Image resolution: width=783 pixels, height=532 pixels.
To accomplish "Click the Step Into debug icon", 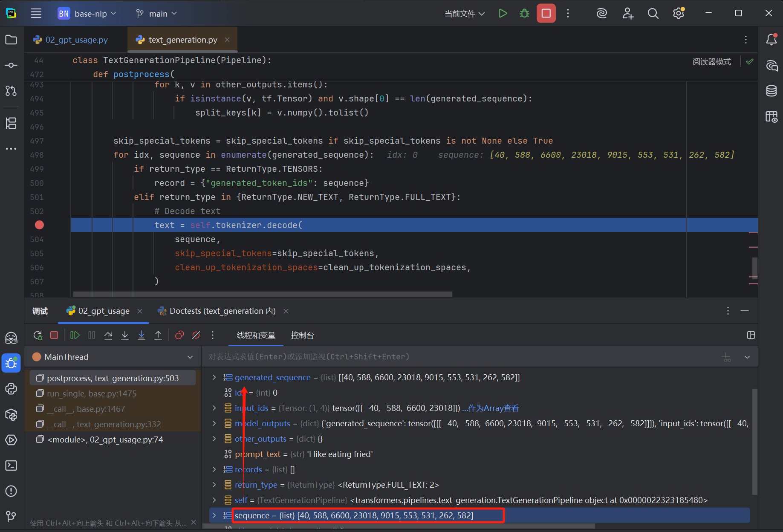I will coord(125,335).
